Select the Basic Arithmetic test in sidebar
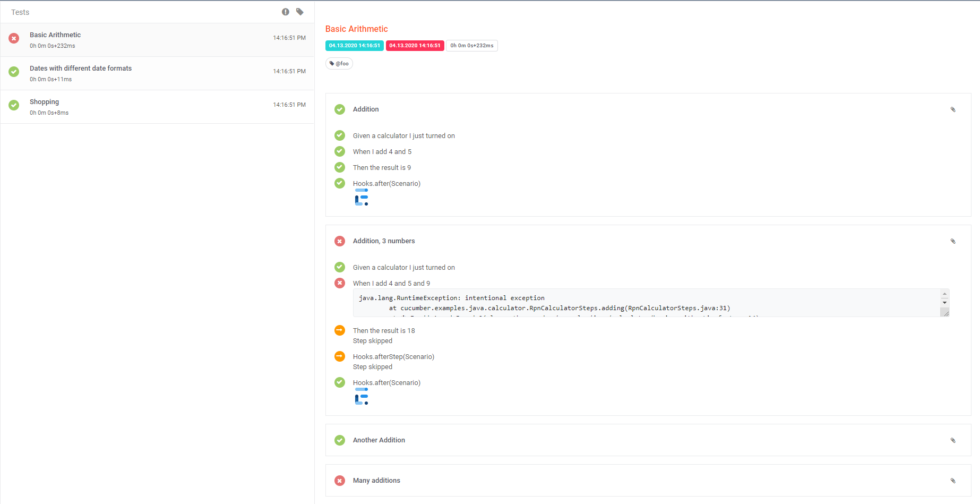980x504 pixels. (x=55, y=35)
